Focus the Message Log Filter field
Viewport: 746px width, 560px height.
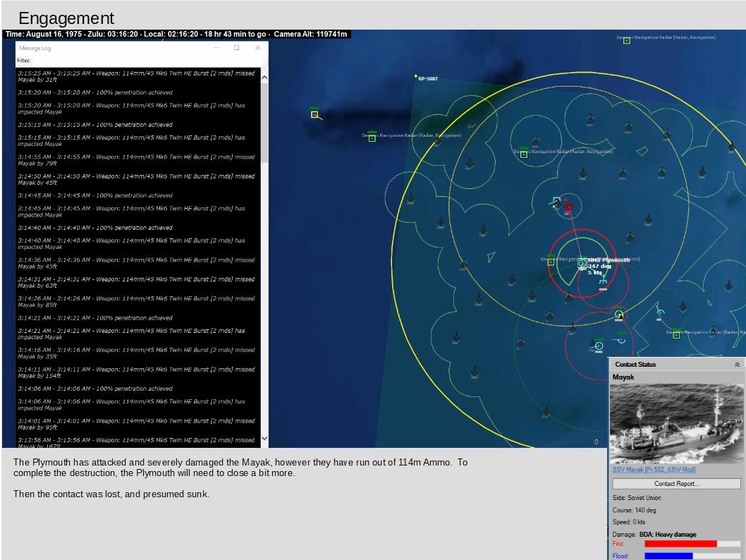click(x=145, y=61)
